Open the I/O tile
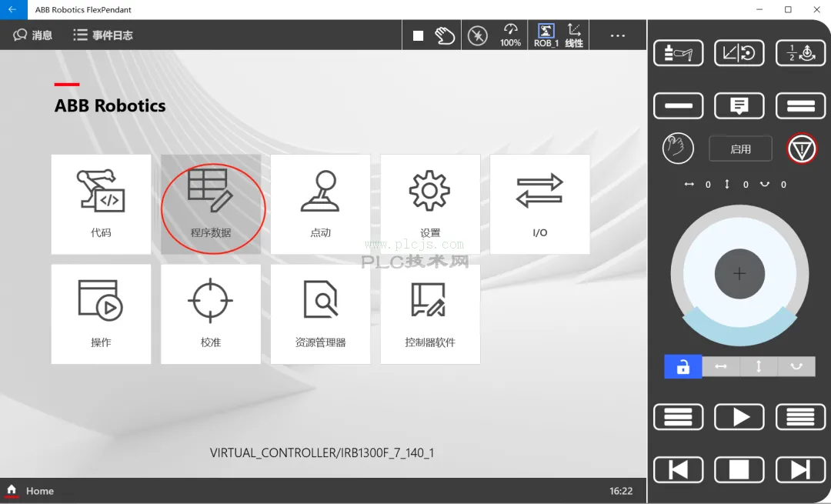 click(x=539, y=204)
